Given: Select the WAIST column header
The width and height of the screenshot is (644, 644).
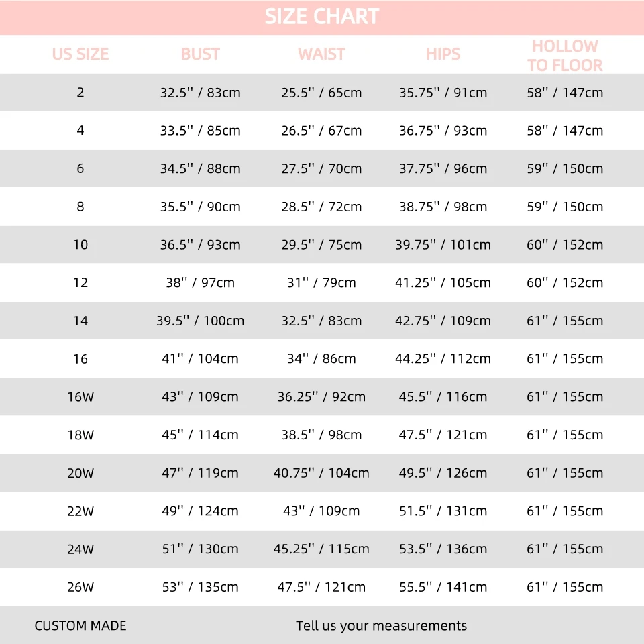Looking at the screenshot, I should (x=321, y=54).
